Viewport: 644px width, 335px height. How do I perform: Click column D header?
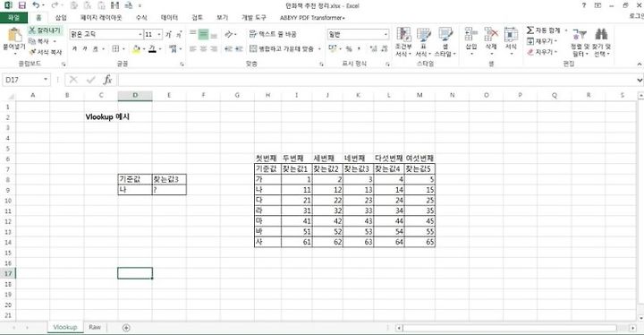(x=135, y=95)
